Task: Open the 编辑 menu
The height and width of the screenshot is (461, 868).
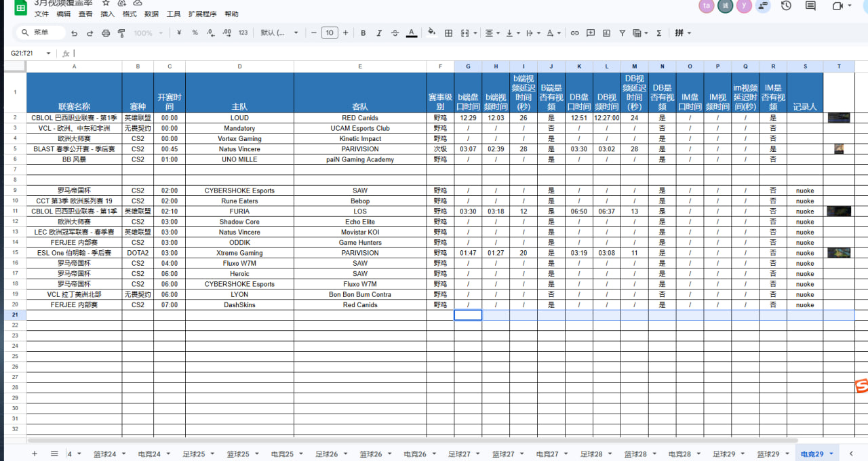Action: [64, 14]
